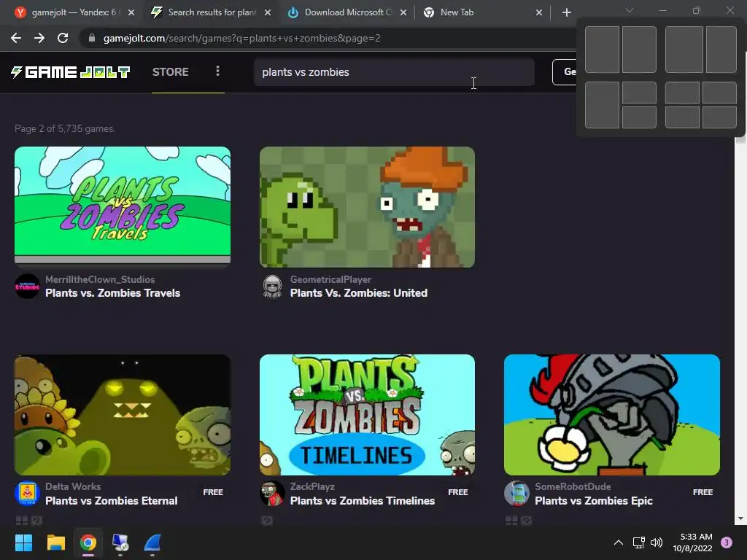
Task: Visit Delta Works developer profile
Action: point(73,486)
